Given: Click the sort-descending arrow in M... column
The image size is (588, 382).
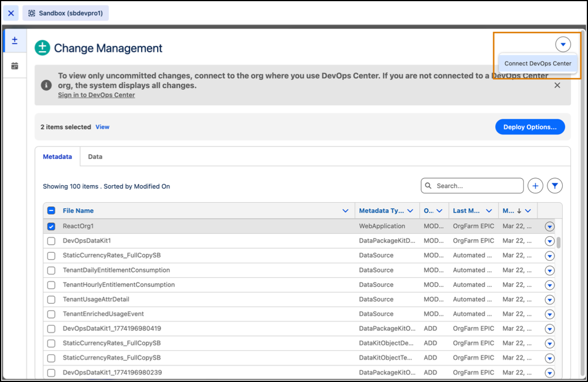Looking at the screenshot, I should (x=519, y=211).
